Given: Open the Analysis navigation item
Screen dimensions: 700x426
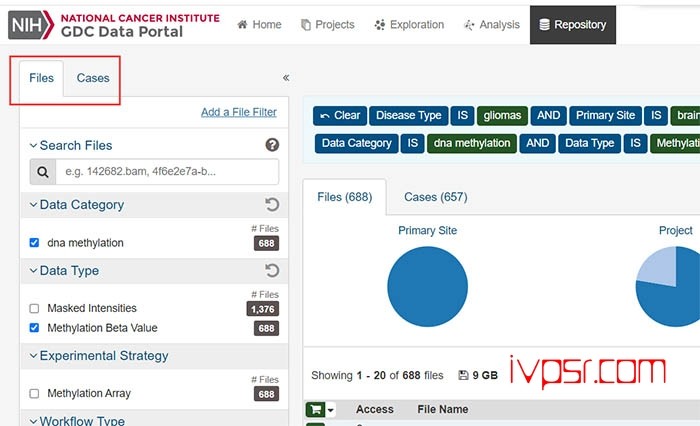Looking at the screenshot, I should click(492, 25).
